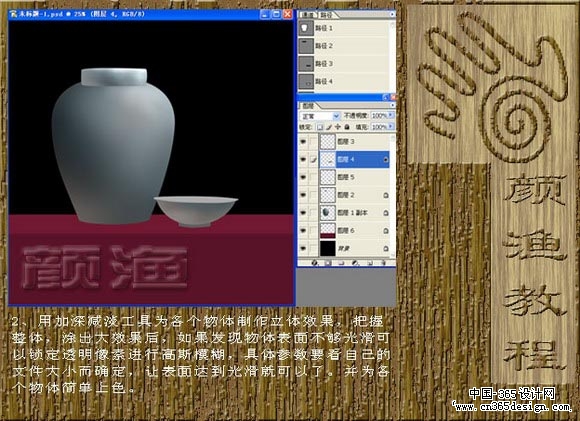Click the add layer mask icon

pos(328,263)
